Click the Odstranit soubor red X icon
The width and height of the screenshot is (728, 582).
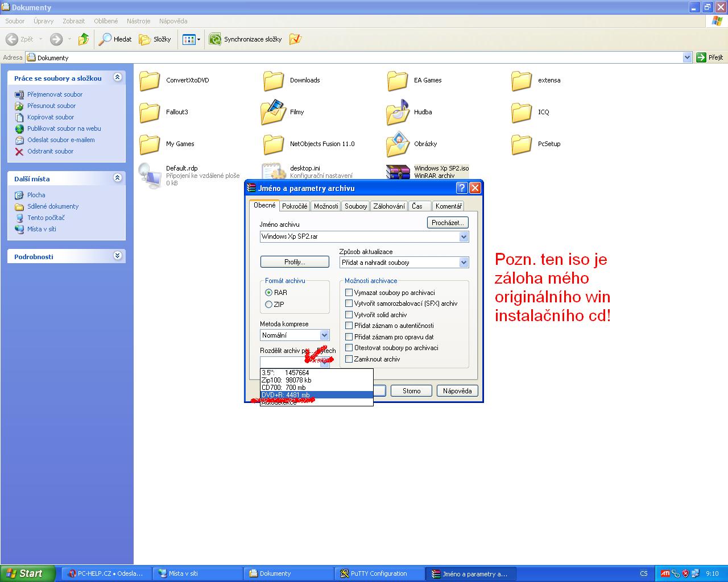[19, 151]
